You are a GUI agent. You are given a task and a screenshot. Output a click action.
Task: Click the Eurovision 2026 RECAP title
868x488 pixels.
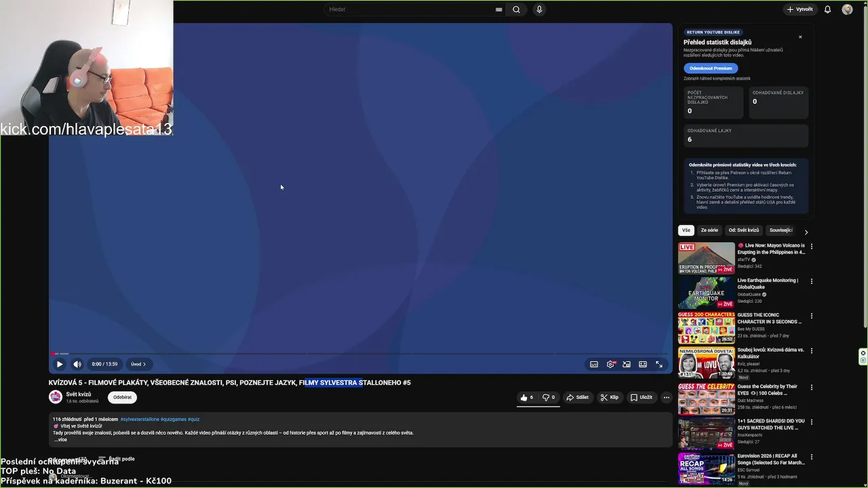point(771,459)
